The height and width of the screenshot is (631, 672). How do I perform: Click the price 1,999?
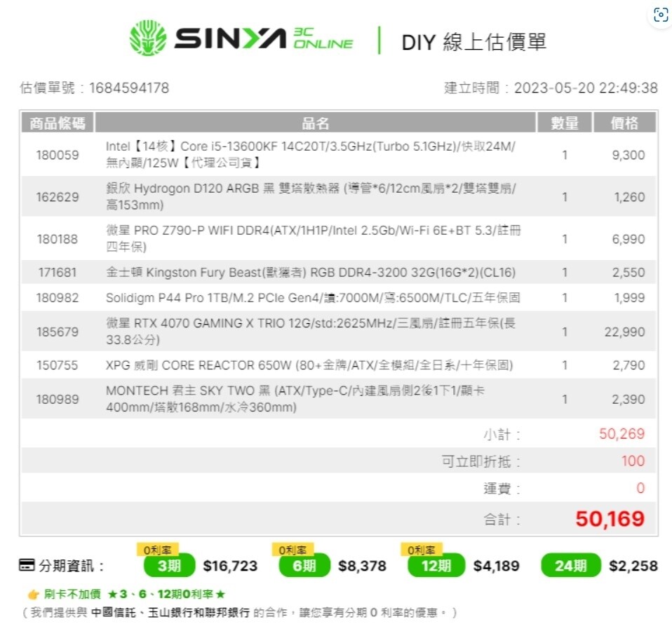pyautogui.click(x=629, y=298)
